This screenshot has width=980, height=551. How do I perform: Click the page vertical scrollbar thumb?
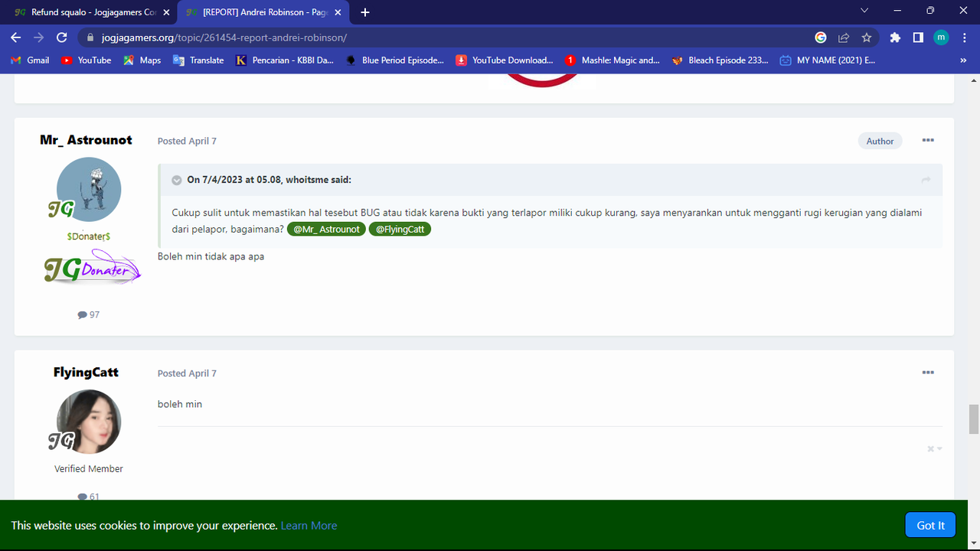click(x=974, y=419)
